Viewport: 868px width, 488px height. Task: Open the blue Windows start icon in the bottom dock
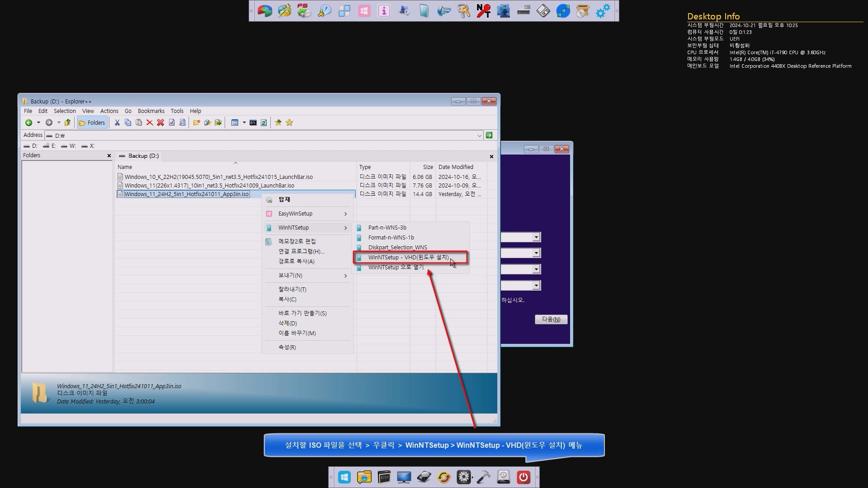tap(344, 477)
